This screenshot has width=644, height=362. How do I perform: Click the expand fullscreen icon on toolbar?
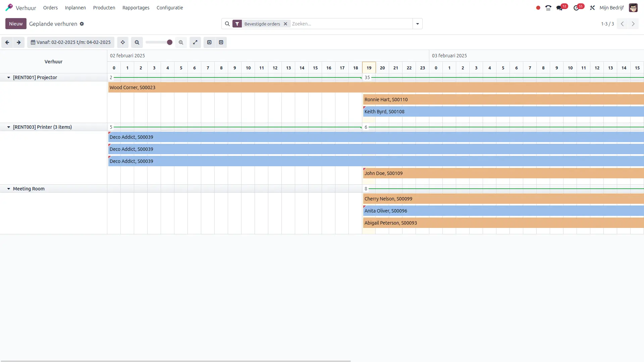coord(195,43)
